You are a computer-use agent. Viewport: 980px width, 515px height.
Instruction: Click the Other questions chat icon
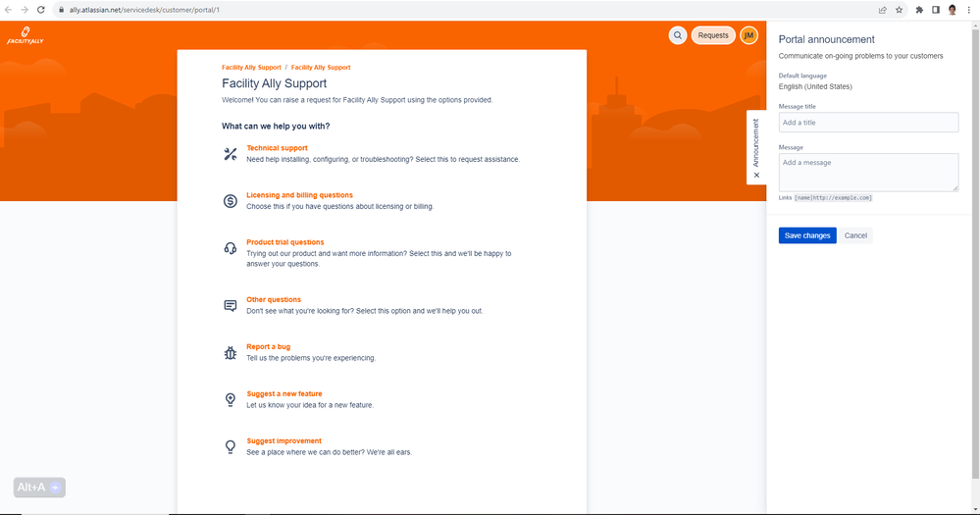coord(230,306)
